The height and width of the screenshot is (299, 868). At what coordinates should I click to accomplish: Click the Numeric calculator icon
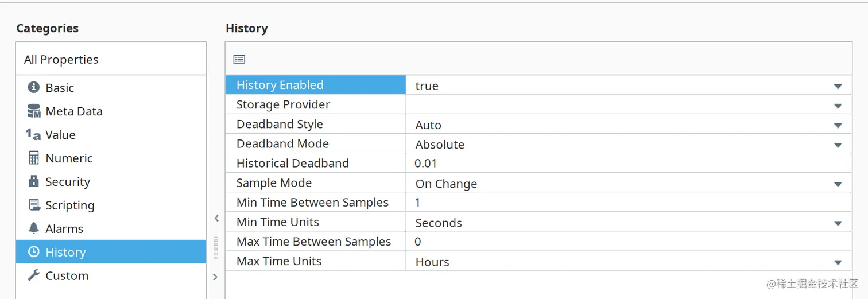[34, 158]
